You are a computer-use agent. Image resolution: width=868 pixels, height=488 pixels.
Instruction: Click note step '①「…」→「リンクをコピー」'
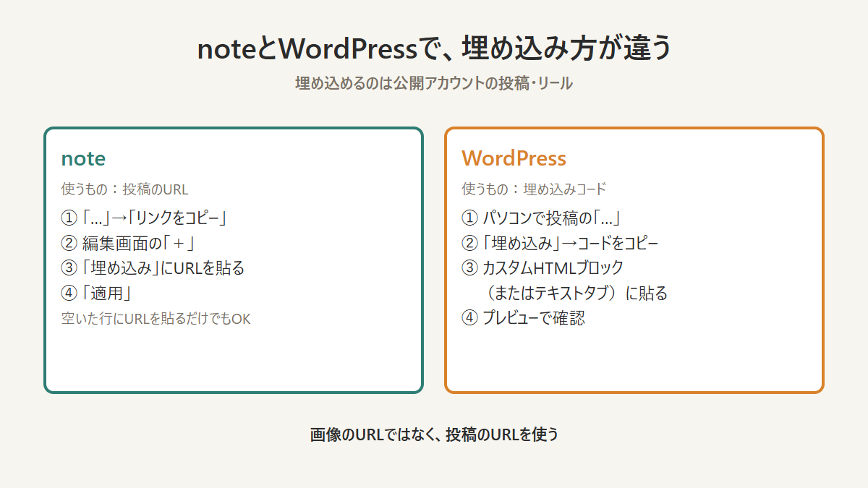tap(145, 217)
